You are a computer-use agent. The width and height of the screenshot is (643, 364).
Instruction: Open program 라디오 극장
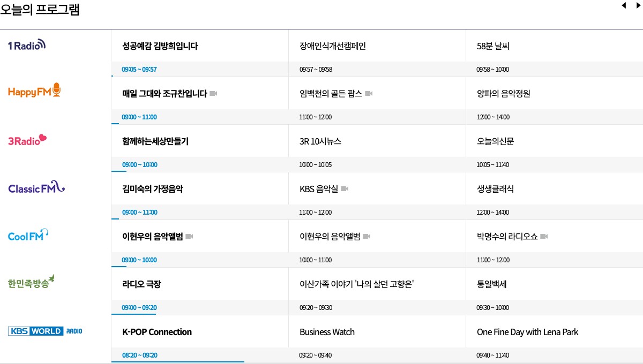pyautogui.click(x=141, y=284)
